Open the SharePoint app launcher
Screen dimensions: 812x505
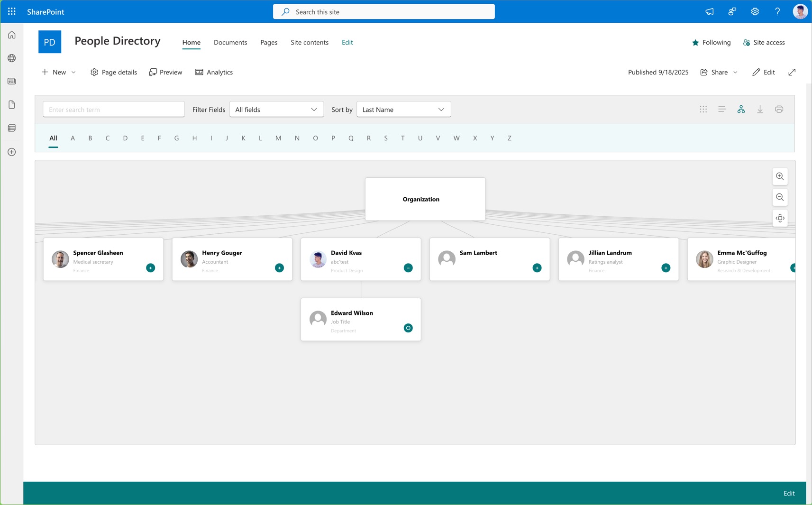(x=12, y=11)
